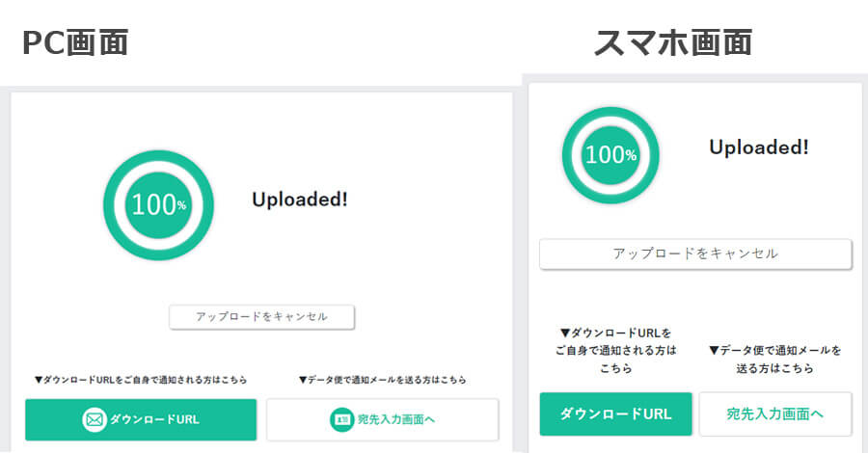
Task: Open ダウンロードURL on the PC screen
Action: [x=141, y=420]
